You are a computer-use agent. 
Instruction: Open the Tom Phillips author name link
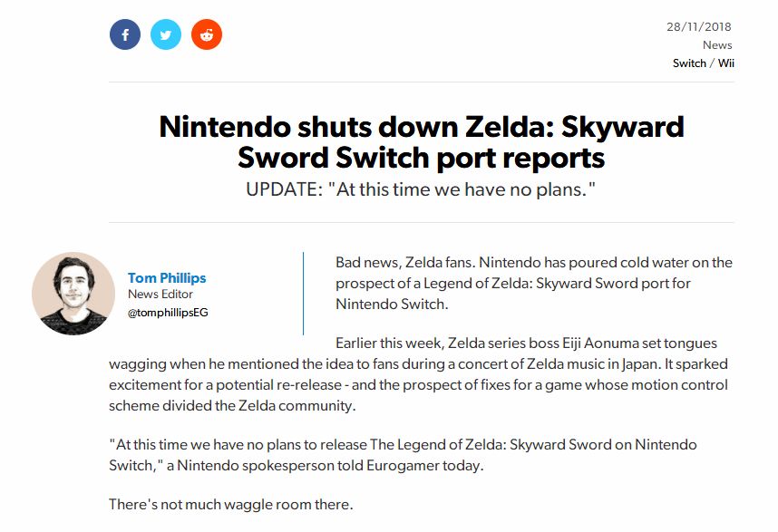coord(167,277)
